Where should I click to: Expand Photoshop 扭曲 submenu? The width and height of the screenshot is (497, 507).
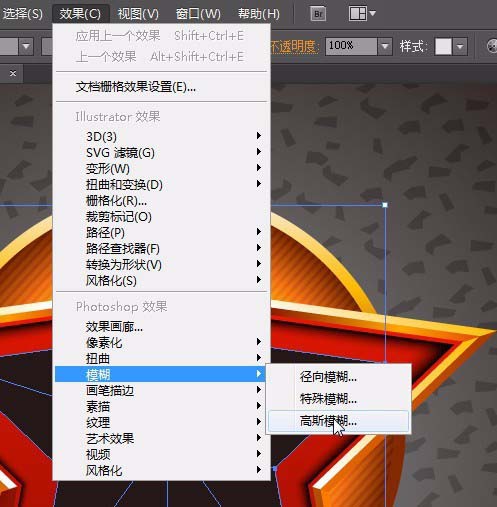161,358
